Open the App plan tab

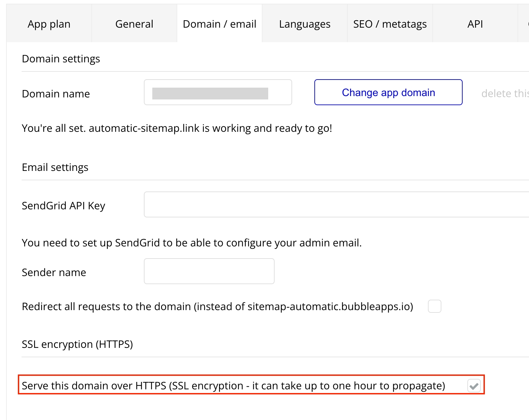[49, 24]
